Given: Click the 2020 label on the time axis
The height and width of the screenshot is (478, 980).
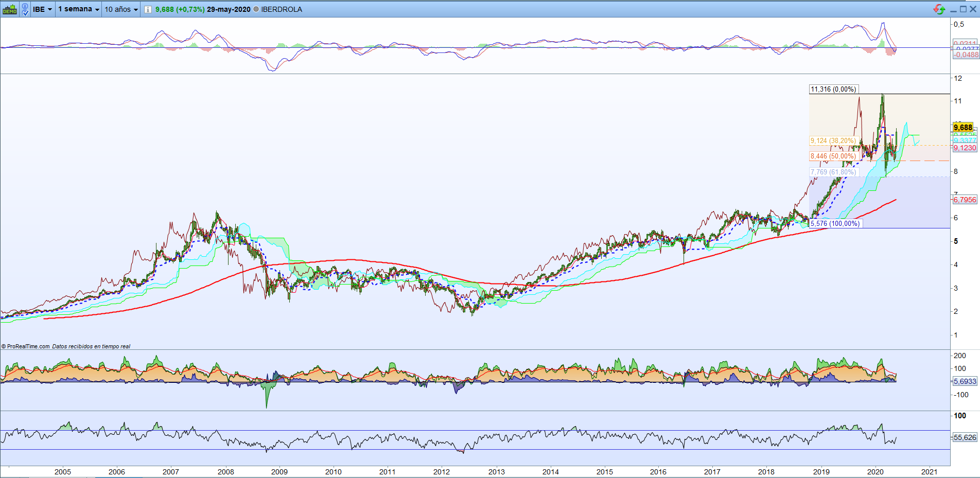Looking at the screenshot, I should pyautogui.click(x=875, y=472).
